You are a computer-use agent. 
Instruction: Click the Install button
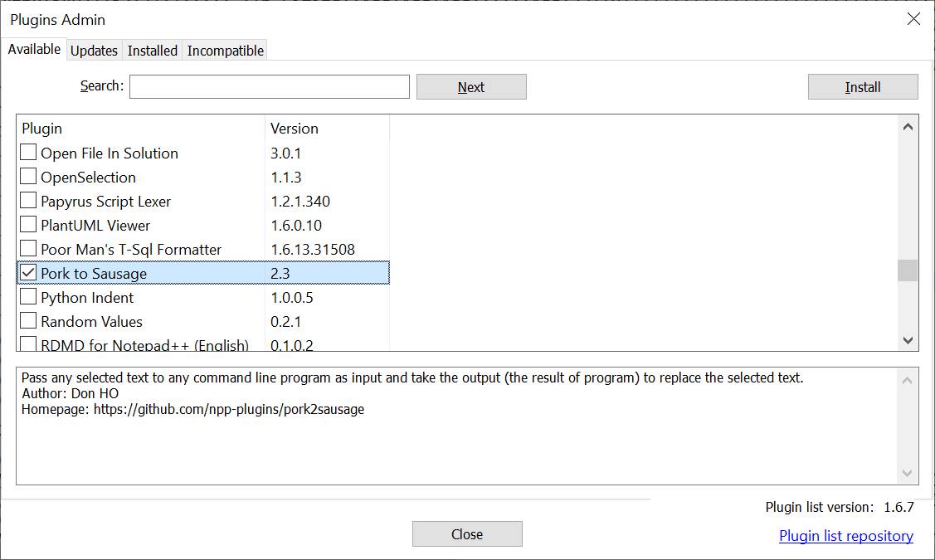click(863, 87)
